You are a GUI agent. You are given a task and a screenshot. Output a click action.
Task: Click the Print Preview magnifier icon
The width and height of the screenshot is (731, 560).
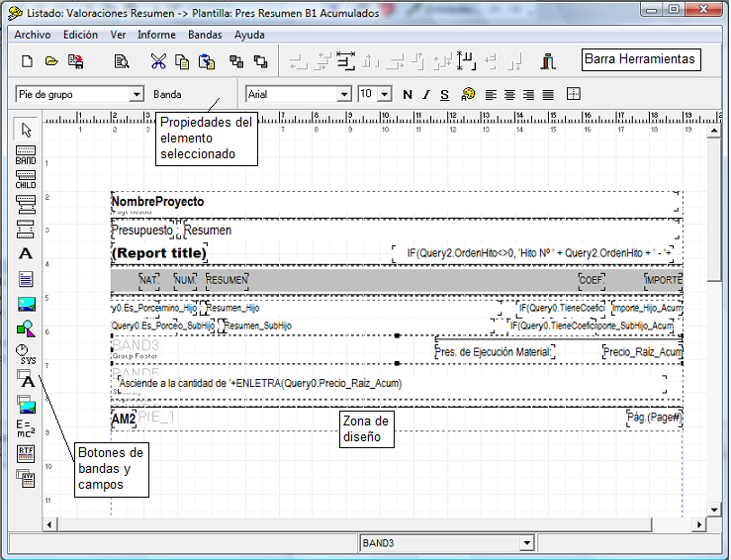(122, 61)
